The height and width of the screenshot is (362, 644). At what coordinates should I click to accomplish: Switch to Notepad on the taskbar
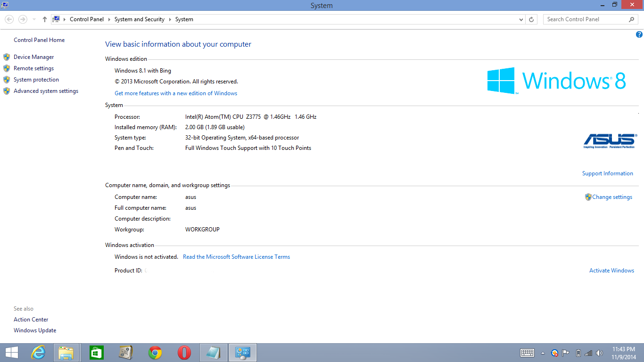214,353
